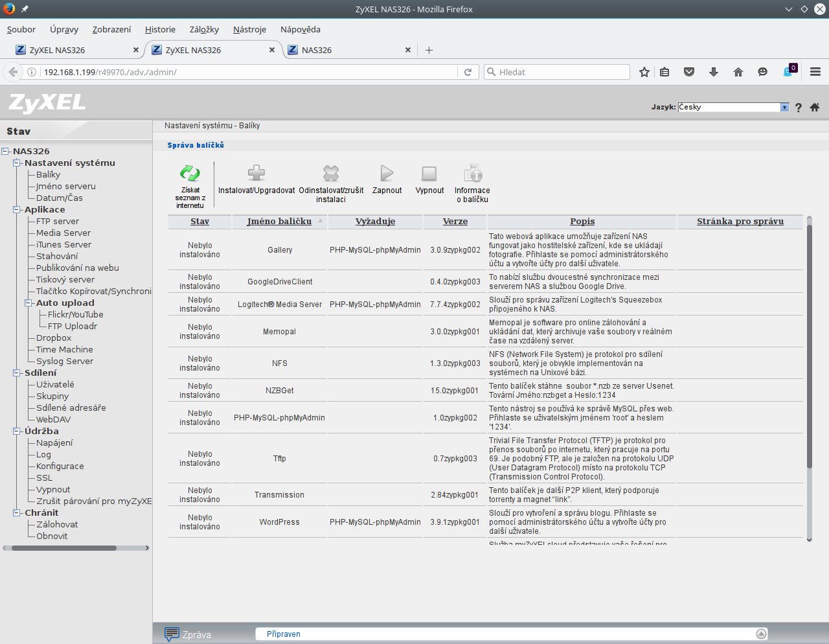Open a new tab with plus button
829x644 pixels.
point(429,50)
